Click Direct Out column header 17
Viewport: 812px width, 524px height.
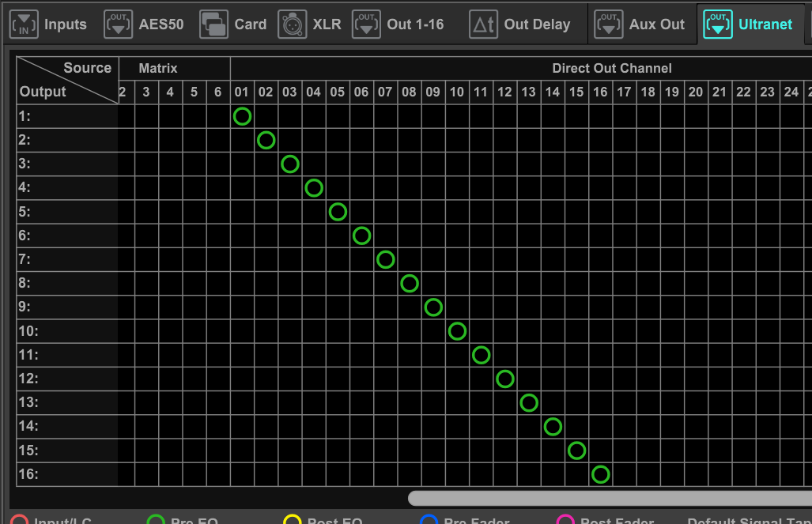click(624, 92)
